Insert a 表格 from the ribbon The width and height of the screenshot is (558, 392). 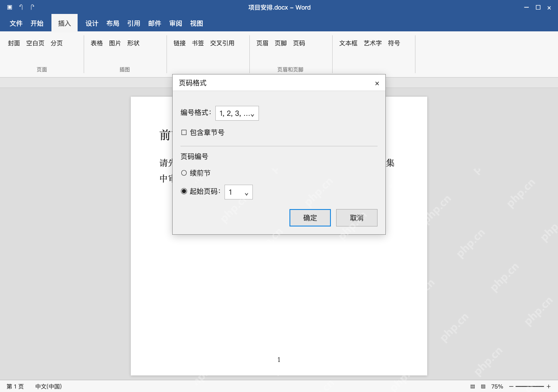pos(97,43)
